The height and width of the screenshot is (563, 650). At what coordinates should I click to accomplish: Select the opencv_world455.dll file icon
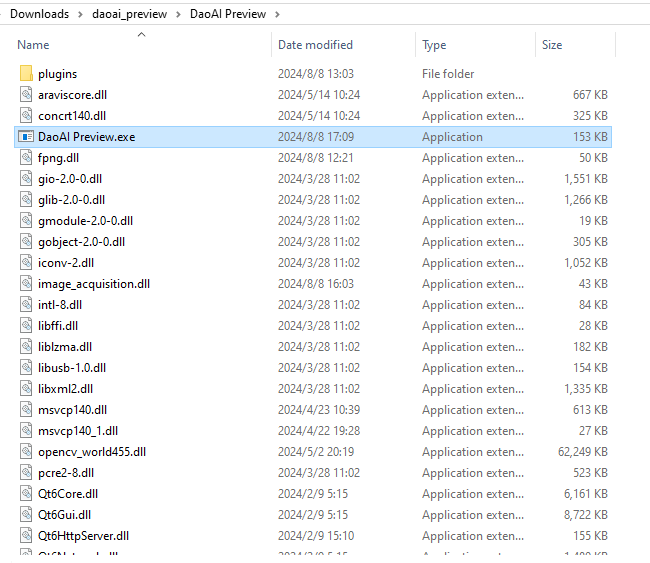click(26, 451)
